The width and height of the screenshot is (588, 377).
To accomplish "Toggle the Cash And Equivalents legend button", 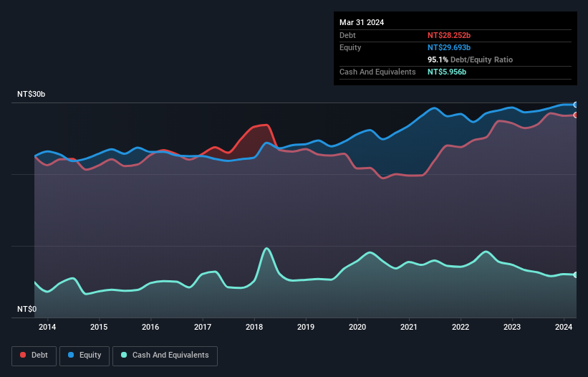I will [165, 355].
